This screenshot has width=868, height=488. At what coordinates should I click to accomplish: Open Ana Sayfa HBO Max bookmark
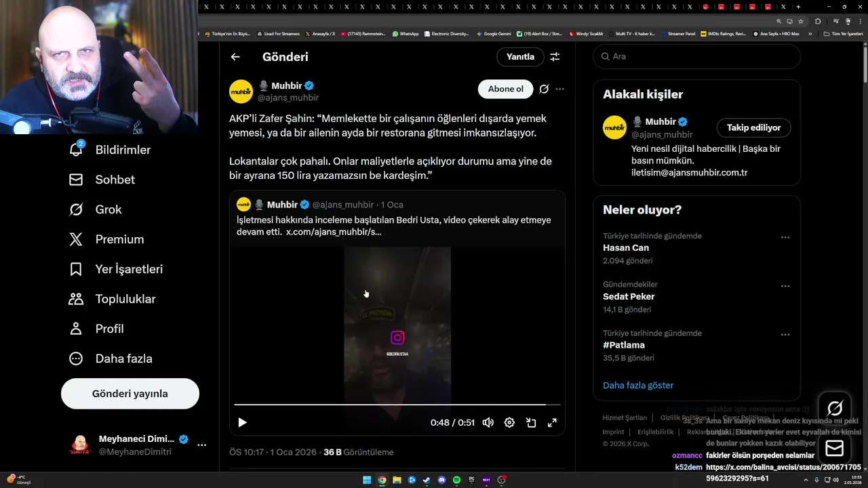coord(776,33)
